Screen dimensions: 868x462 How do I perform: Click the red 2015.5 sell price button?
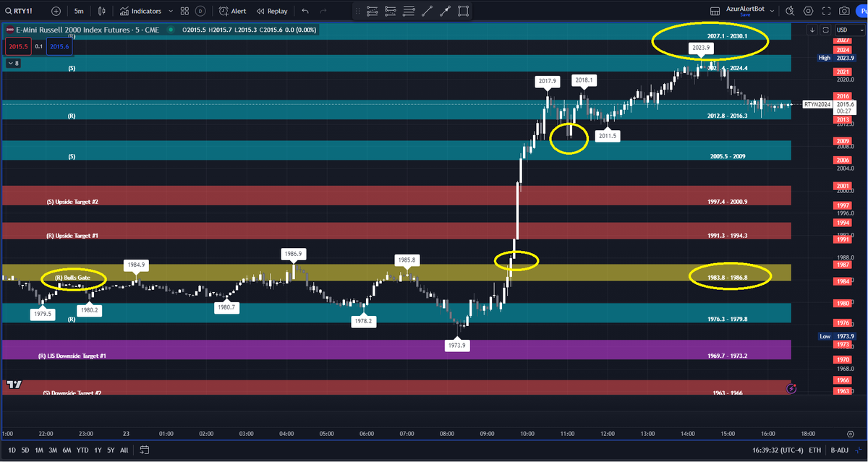[x=17, y=46]
